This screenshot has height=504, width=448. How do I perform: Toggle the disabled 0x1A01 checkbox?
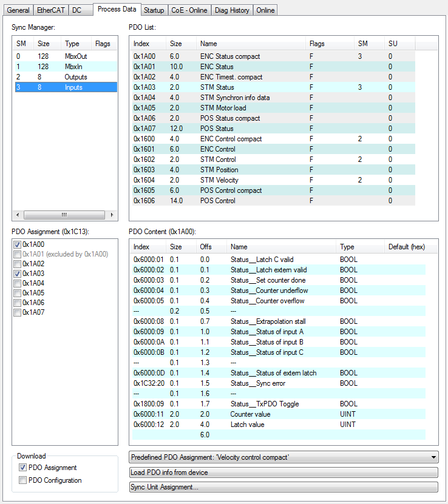(x=18, y=254)
